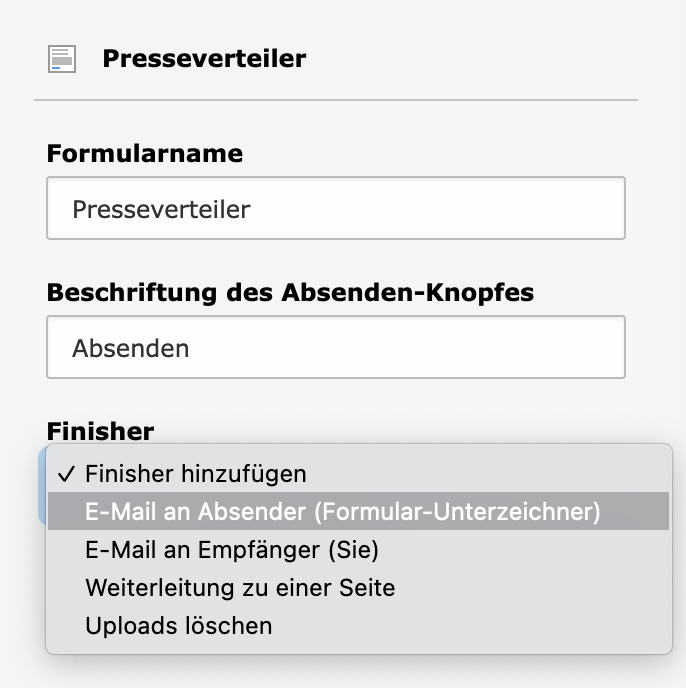
Task: Choose 'E-Mail an Empfänger (Sie)' finisher
Action: coord(232,549)
